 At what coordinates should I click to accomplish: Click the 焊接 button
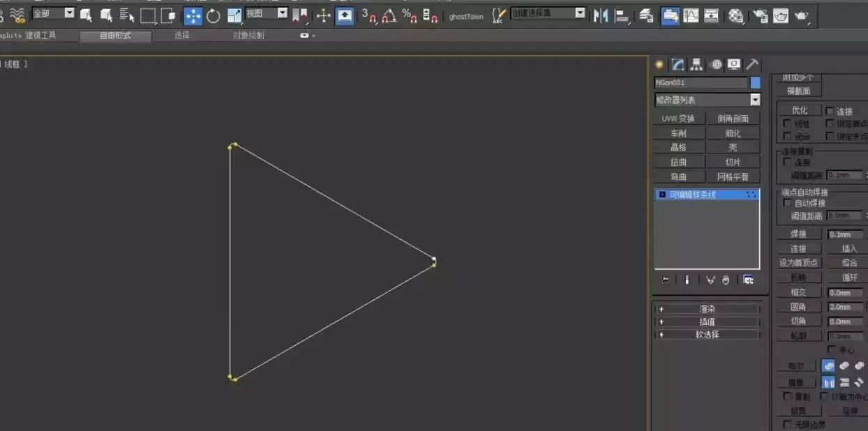pos(799,234)
